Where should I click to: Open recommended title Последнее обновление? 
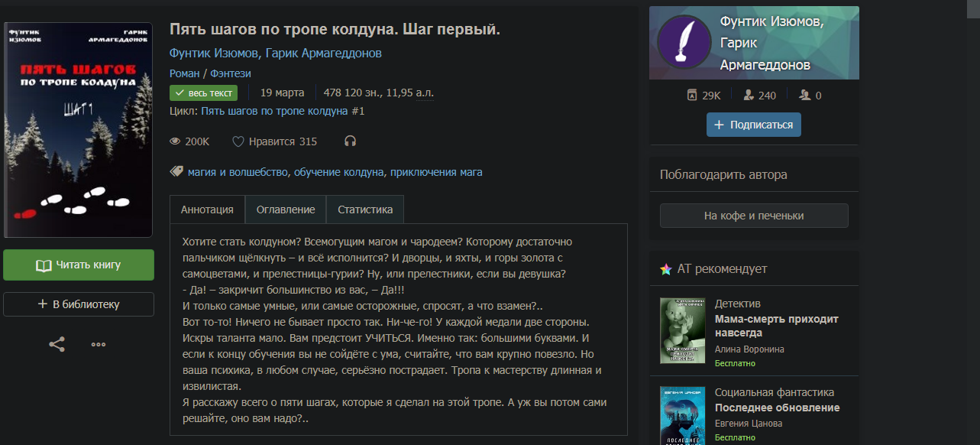778,408
